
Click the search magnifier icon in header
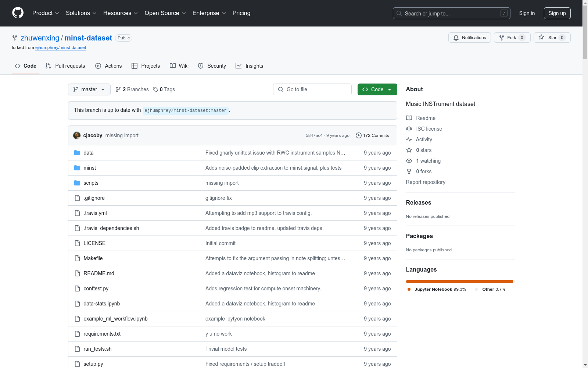[399, 13]
